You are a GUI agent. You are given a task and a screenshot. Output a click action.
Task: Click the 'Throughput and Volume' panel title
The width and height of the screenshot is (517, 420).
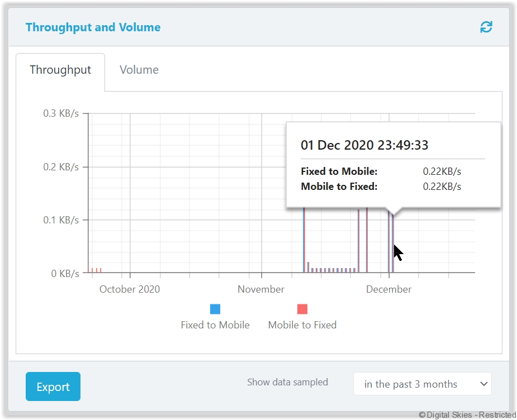(x=93, y=27)
